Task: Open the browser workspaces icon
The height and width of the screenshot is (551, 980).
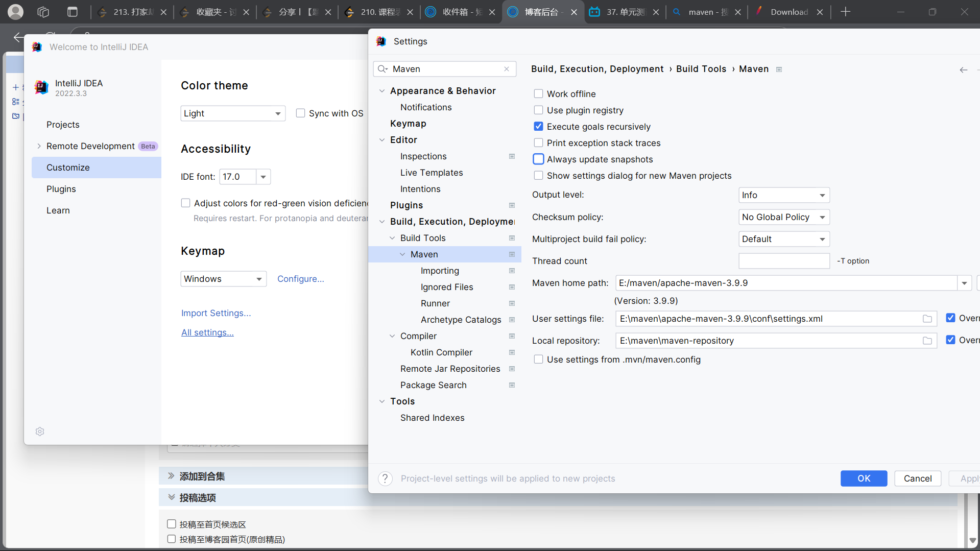Action: (x=43, y=12)
